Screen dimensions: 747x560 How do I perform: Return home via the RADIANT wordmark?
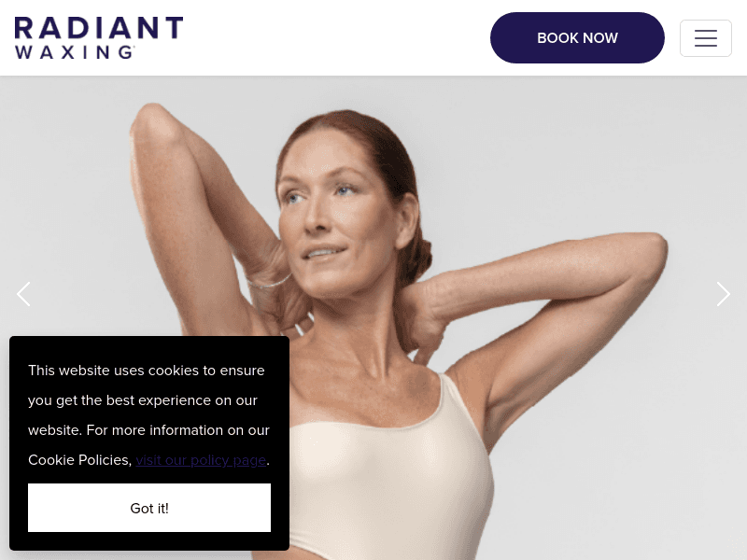99,28
